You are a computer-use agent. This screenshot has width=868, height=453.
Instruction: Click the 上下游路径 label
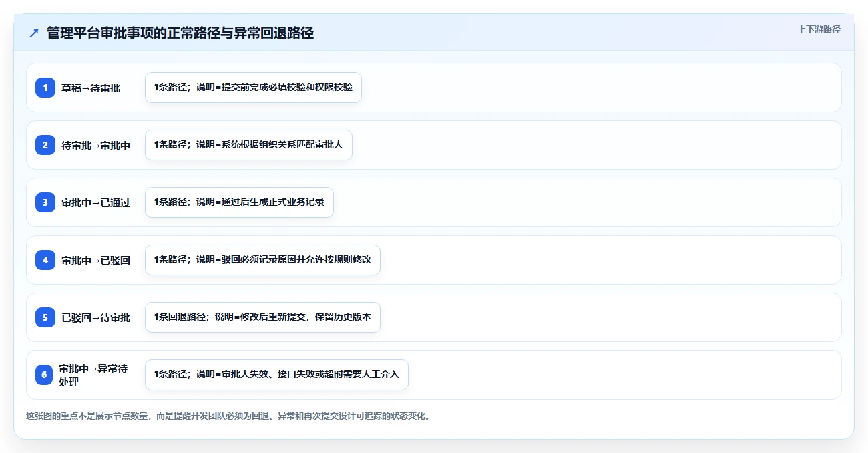[819, 29]
